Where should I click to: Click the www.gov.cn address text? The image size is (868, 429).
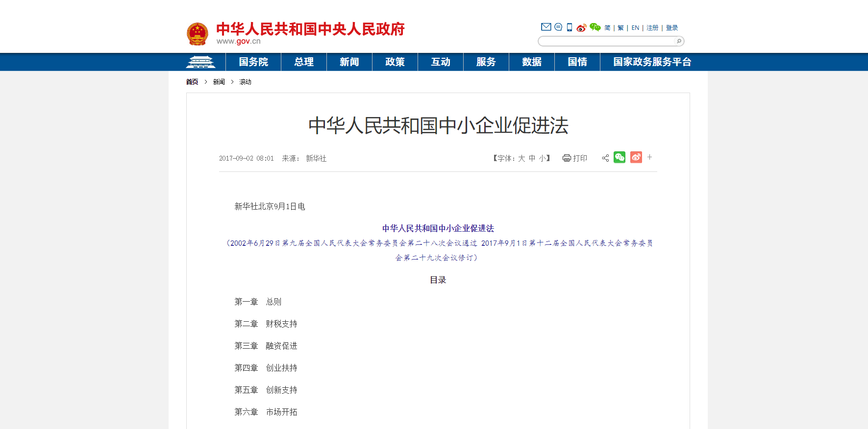[x=239, y=41]
